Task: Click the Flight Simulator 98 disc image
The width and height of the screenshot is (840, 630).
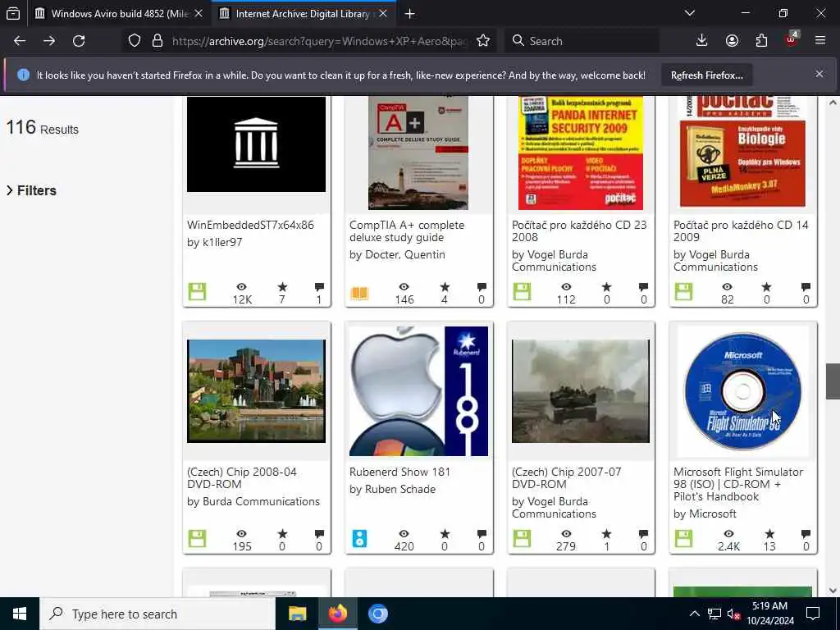Action: coord(743,391)
